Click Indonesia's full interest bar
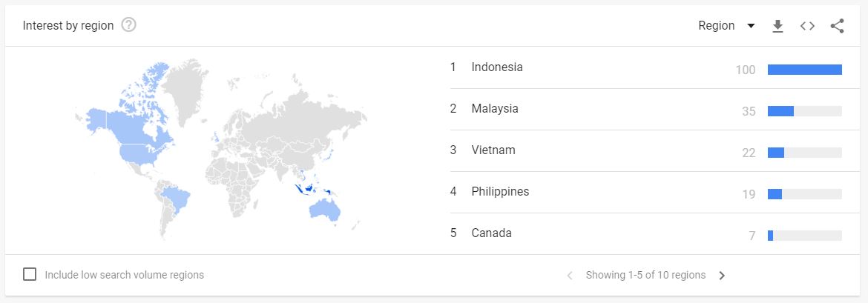The height and width of the screenshot is (303, 868). (x=804, y=70)
